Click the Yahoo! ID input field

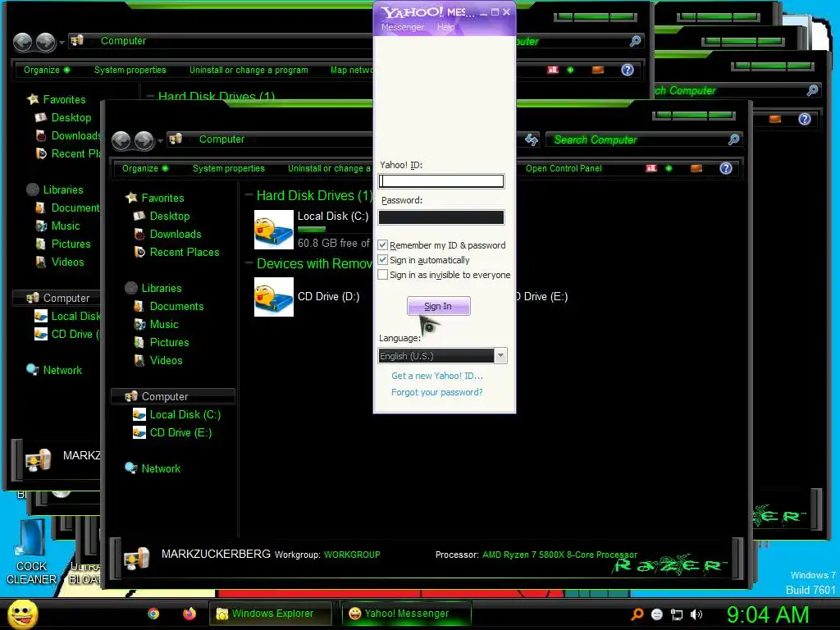click(x=441, y=181)
